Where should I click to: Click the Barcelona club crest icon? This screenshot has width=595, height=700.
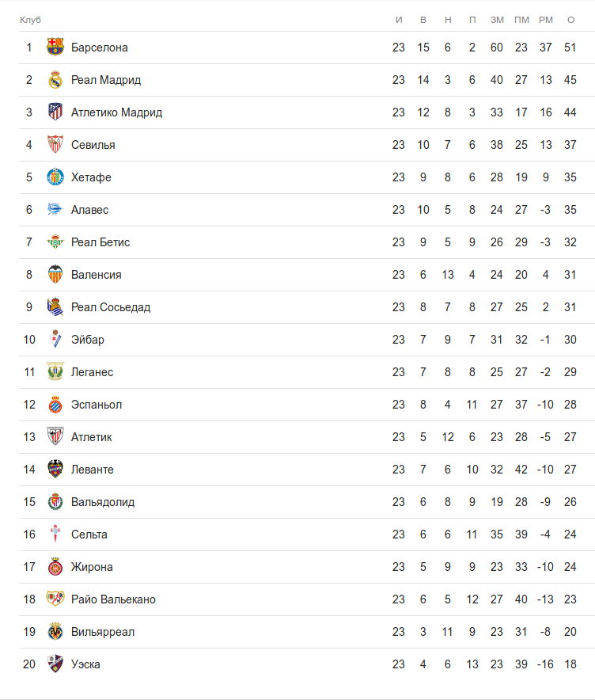(55, 48)
